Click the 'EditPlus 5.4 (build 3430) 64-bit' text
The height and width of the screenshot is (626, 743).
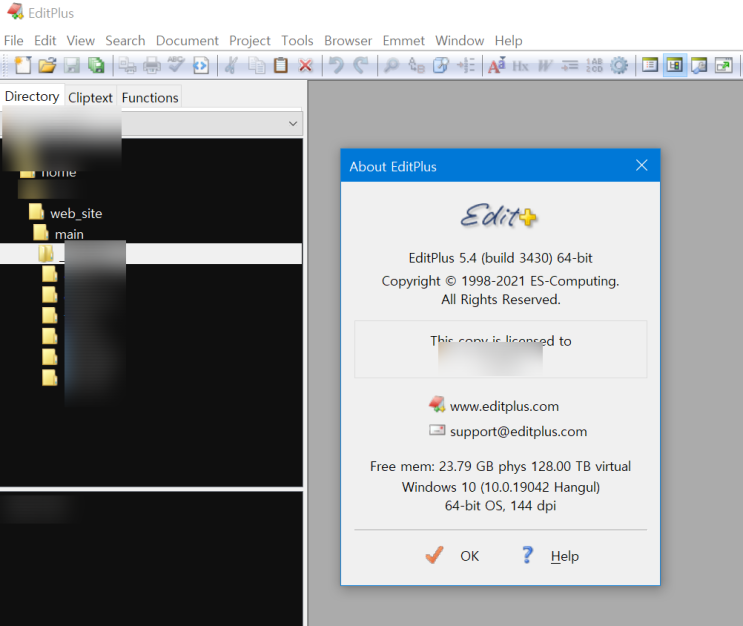pos(500,258)
